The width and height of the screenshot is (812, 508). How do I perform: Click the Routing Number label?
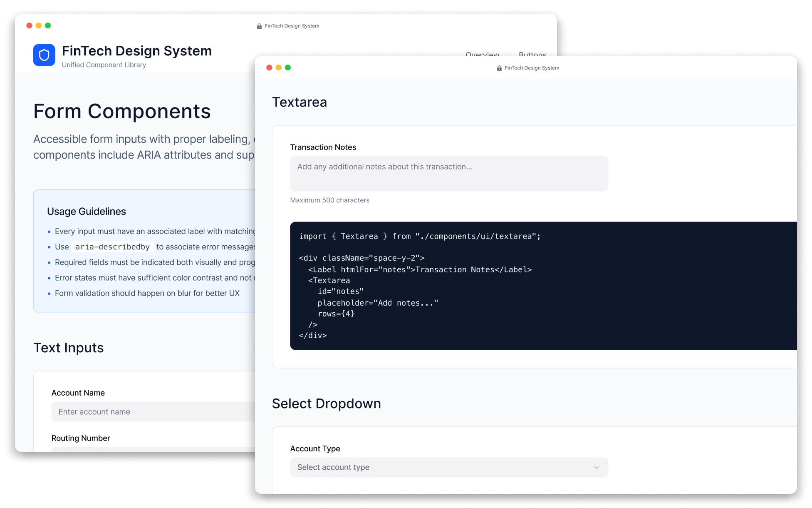coord(81,438)
